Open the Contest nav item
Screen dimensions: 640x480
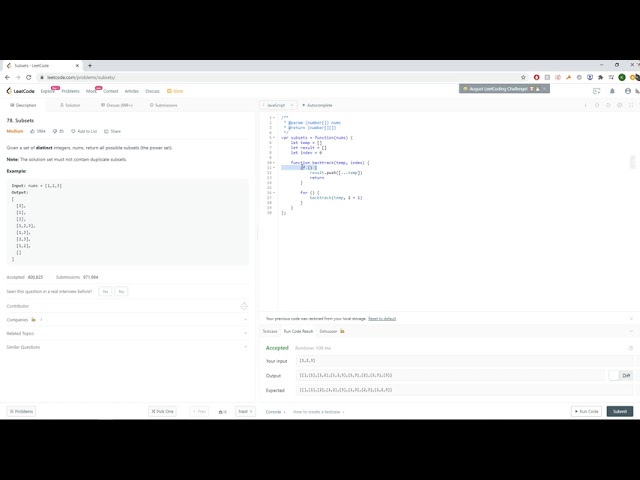pyautogui.click(x=111, y=91)
